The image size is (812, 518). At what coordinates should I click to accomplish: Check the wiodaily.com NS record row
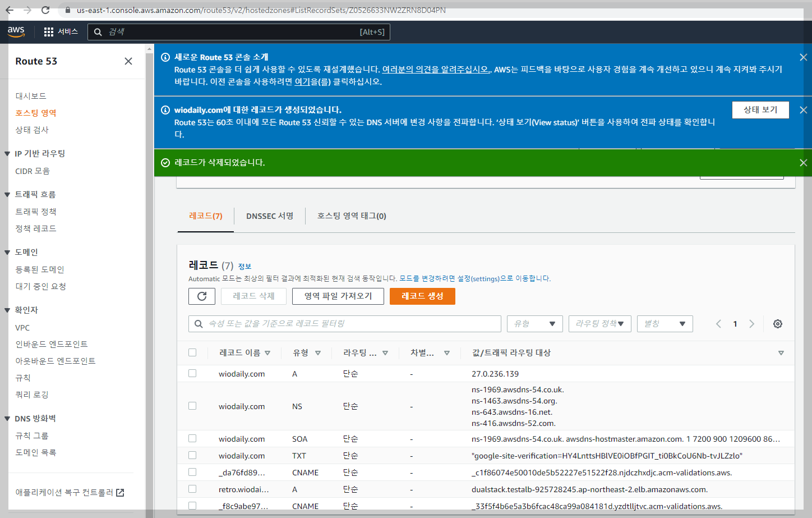coord(192,406)
